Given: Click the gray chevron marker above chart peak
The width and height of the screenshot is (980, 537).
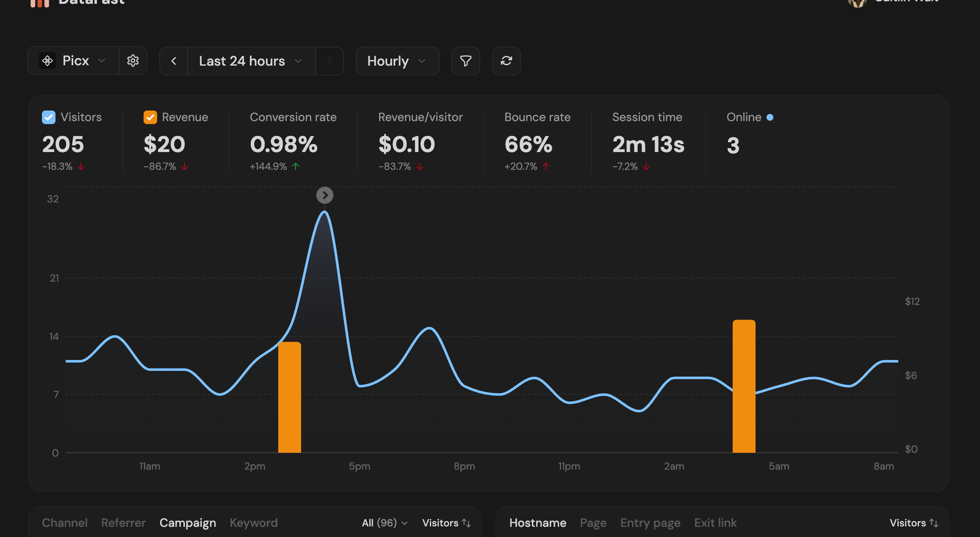Looking at the screenshot, I should (x=325, y=195).
